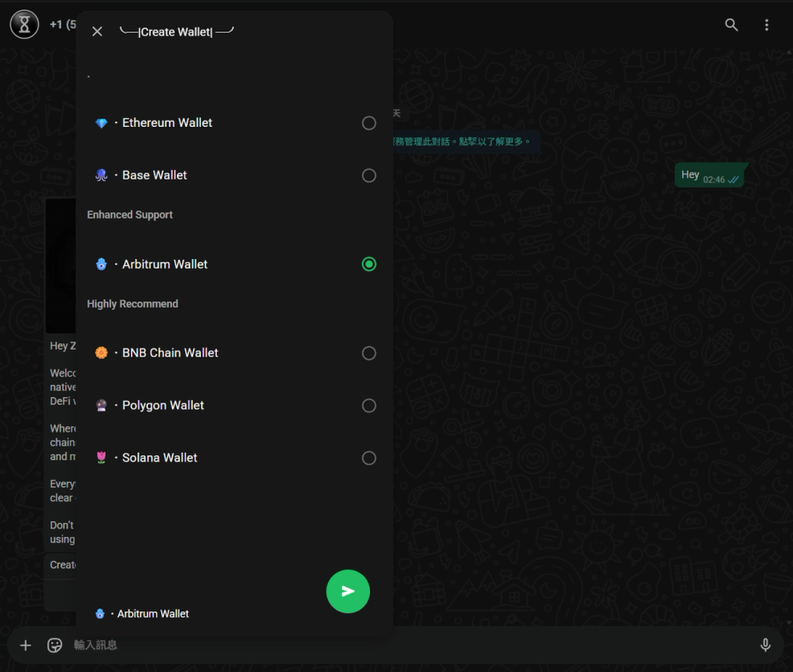
Task: Close the Create Wallet dialog
Action: pyautogui.click(x=97, y=32)
